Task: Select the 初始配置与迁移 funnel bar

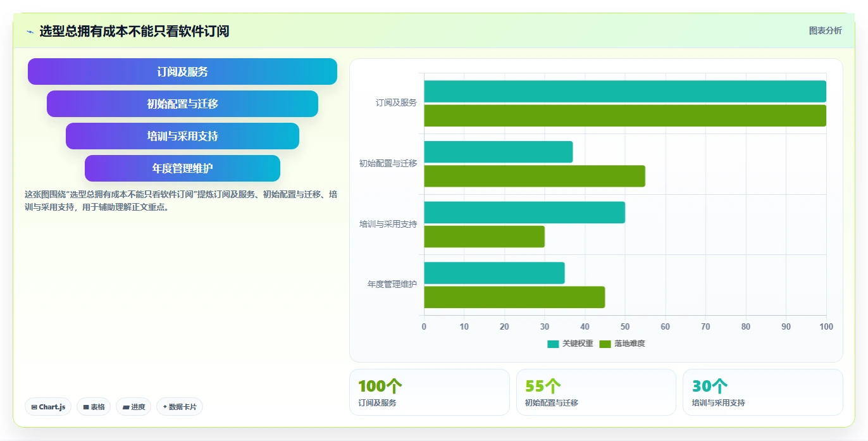Action: 182,104
